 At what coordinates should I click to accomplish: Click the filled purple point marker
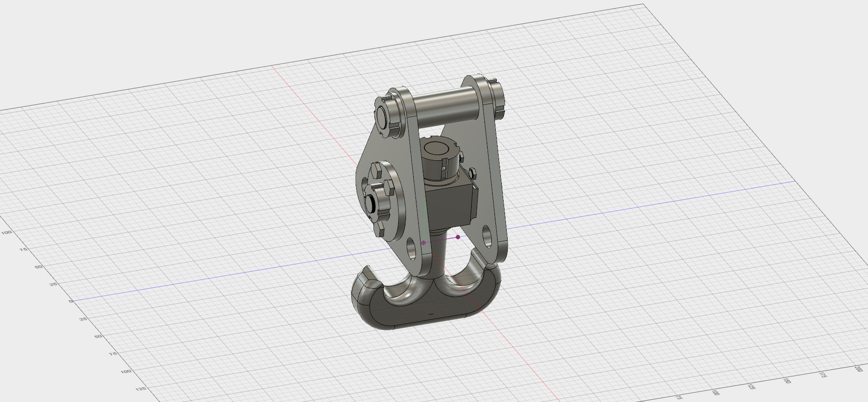tap(458, 237)
